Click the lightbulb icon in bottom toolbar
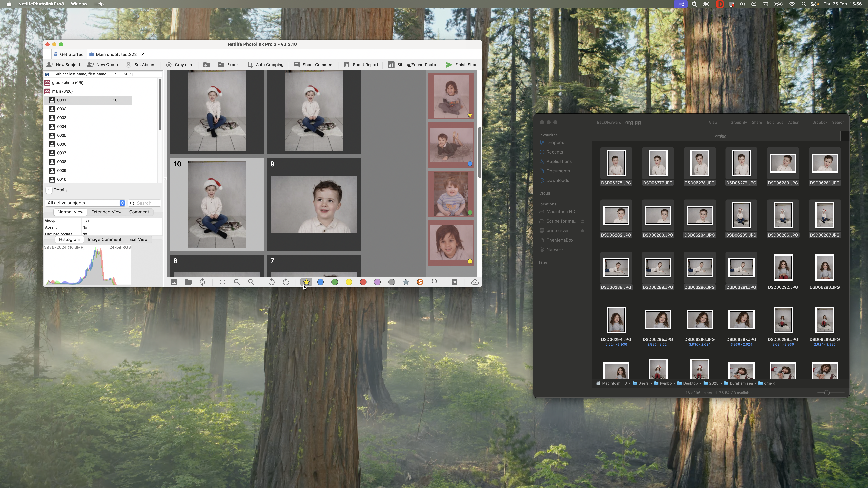 coord(434,282)
